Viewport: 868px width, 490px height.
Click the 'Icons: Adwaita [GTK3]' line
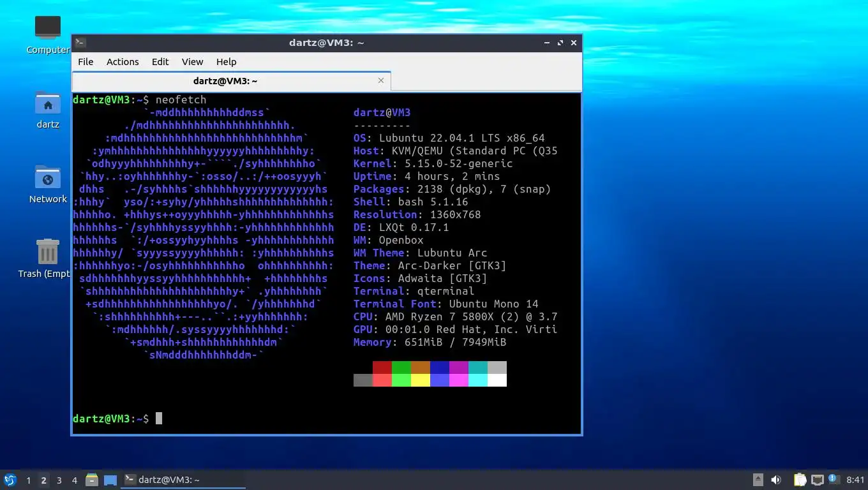coord(421,278)
